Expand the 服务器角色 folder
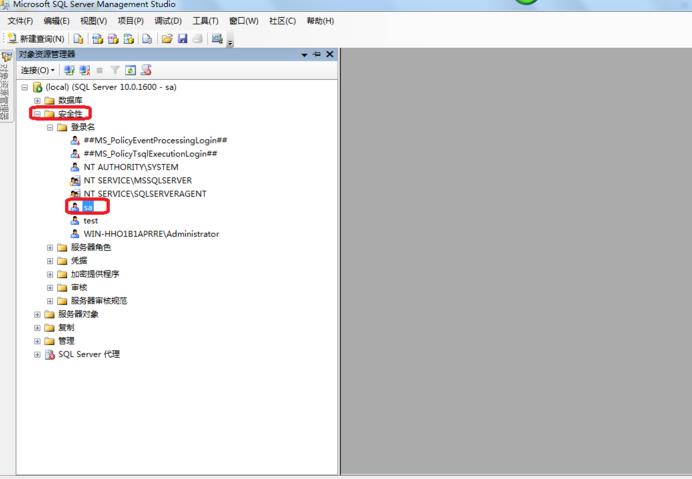The image size is (692, 479). (50, 247)
